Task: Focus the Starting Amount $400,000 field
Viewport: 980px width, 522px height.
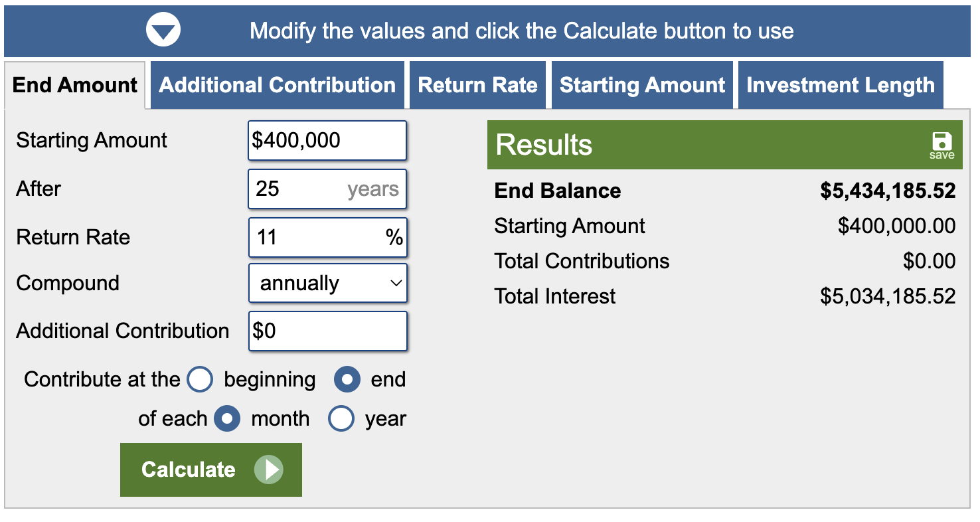Action: click(x=327, y=140)
